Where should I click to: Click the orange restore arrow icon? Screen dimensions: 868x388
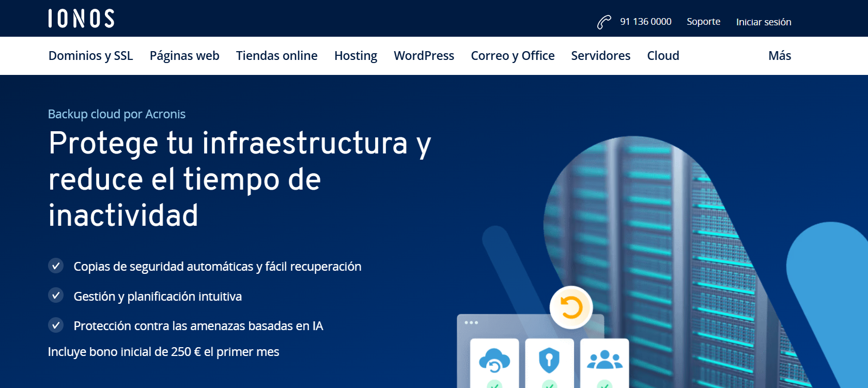coord(571,307)
